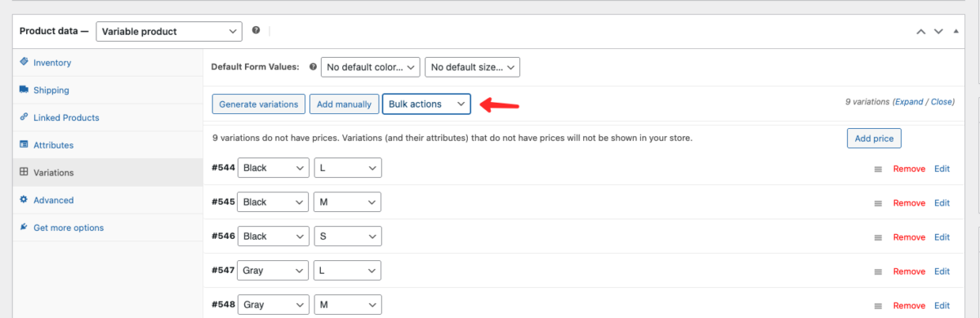Click the Advanced gear icon
Viewport: 980px width, 318px height.
[24, 200]
